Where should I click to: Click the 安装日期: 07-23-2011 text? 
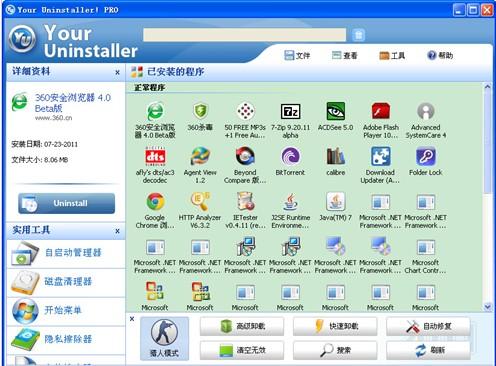point(44,144)
